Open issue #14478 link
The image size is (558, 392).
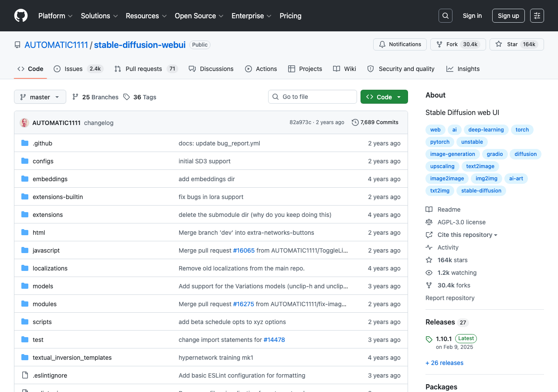tap(274, 340)
